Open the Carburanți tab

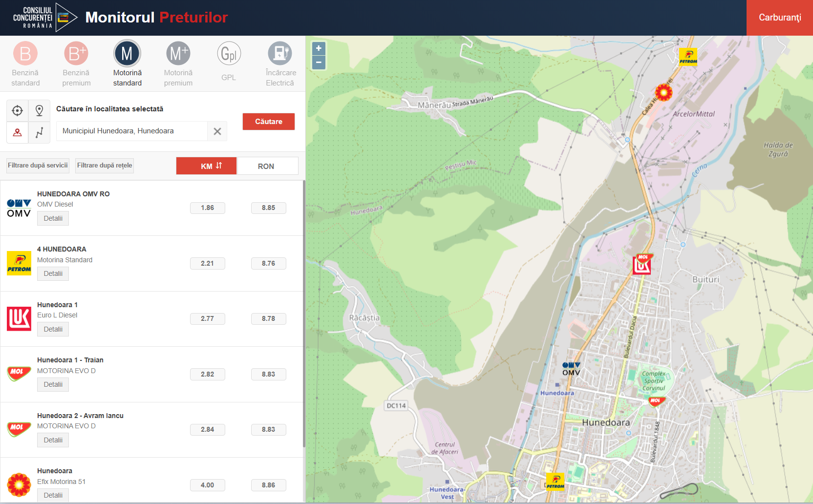coord(779,18)
